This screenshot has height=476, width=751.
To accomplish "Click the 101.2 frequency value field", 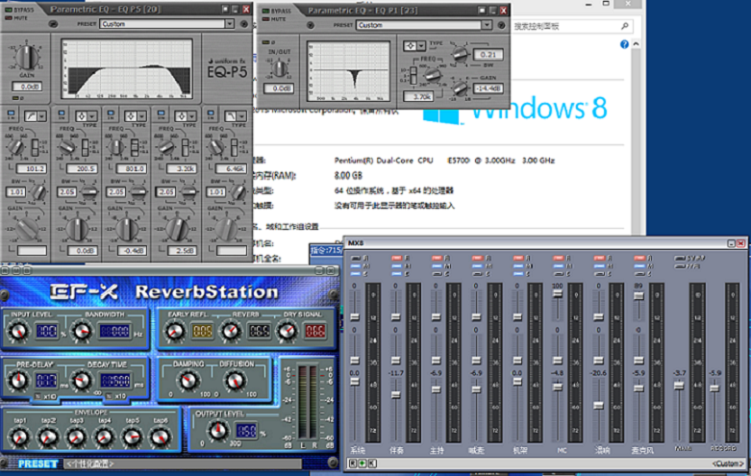I will pos(32,169).
